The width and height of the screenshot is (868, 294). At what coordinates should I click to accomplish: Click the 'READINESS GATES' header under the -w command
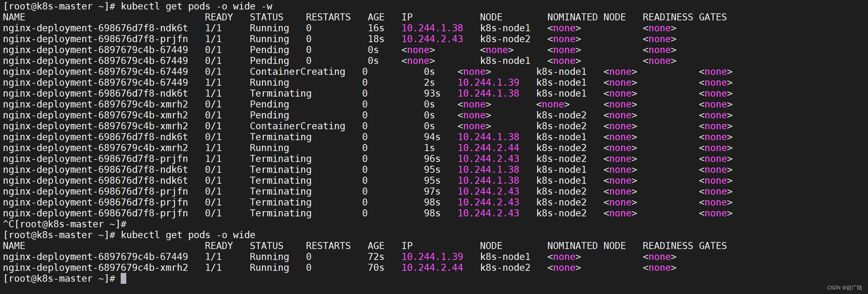pyautogui.click(x=685, y=17)
